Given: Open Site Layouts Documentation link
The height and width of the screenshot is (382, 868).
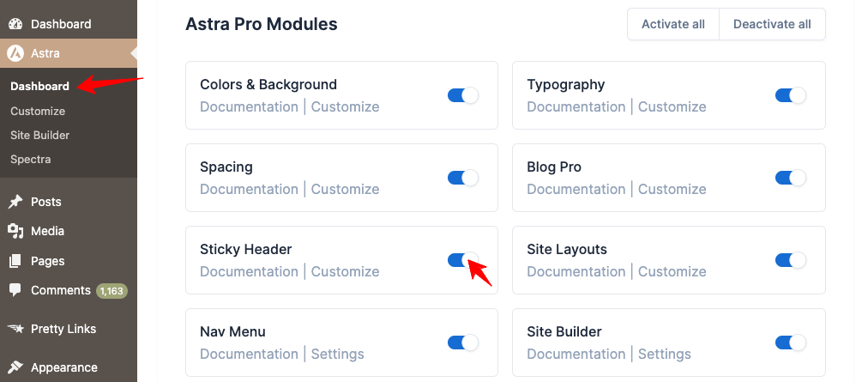Looking at the screenshot, I should pos(576,271).
